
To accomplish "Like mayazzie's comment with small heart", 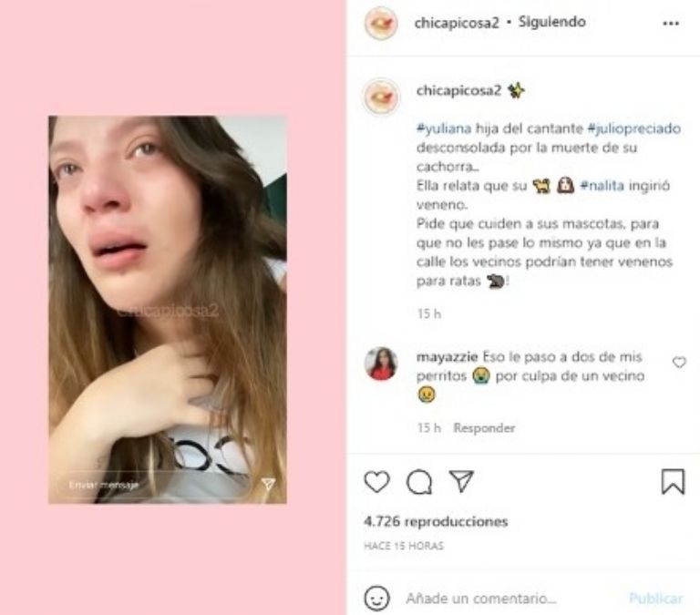I will point(679,363).
